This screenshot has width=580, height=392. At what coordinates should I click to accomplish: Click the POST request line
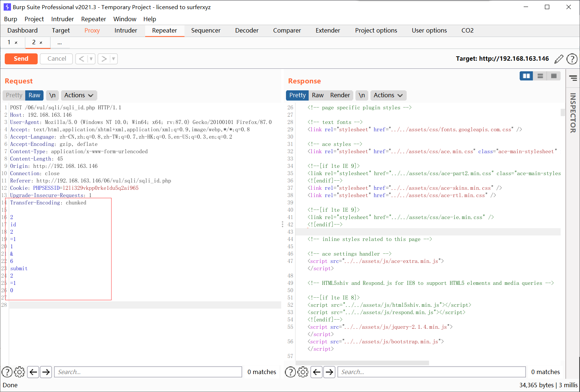point(65,108)
